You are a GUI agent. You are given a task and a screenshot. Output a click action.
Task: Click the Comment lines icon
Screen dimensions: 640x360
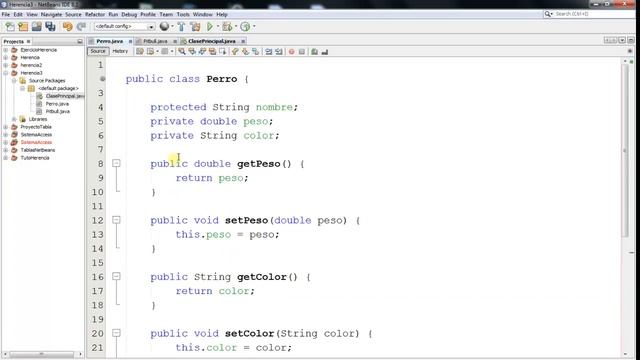coord(314,52)
